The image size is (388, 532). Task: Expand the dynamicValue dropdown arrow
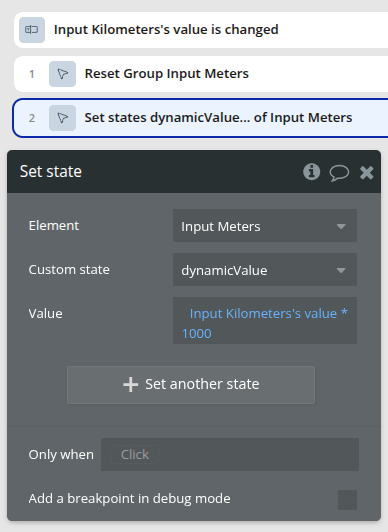pyautogui.click(x=341, y=270)
